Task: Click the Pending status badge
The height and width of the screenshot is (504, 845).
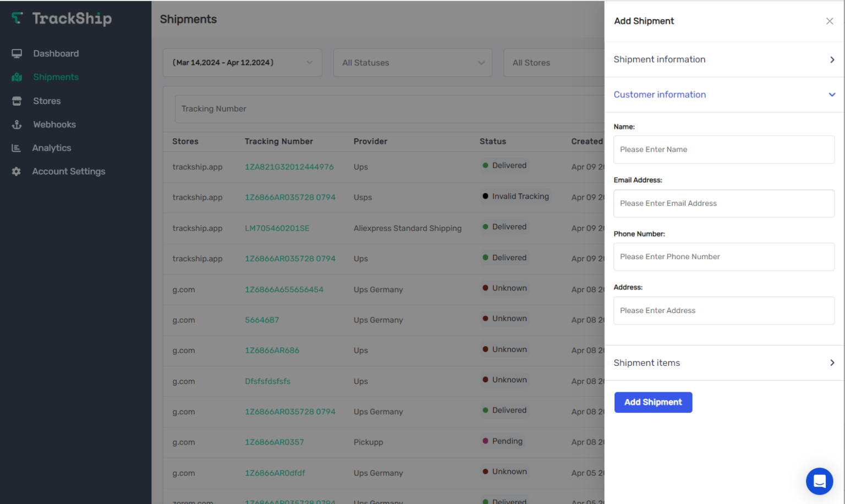Action: click(502, 441)
